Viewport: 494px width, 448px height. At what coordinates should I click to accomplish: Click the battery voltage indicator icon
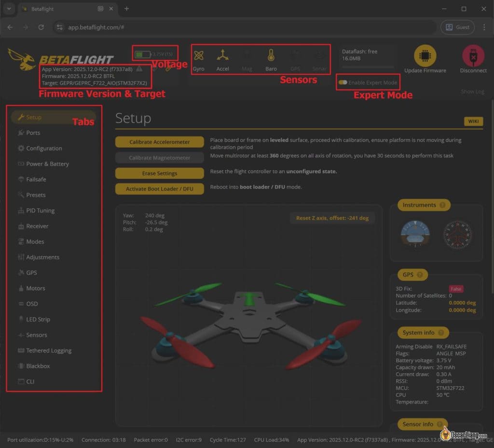point(142,54)
